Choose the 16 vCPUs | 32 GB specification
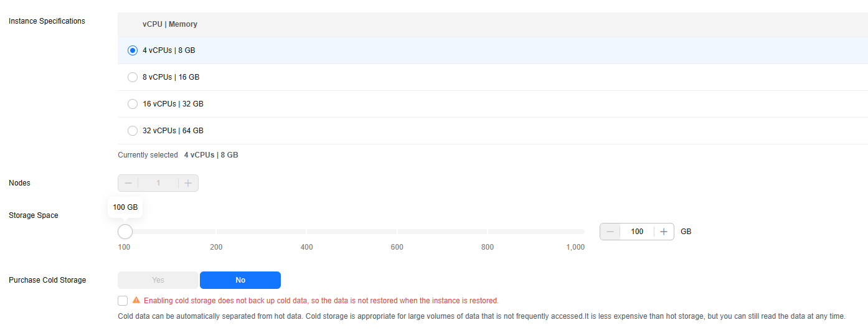This screenshot has width=868, height=330. tap(133, 104)
